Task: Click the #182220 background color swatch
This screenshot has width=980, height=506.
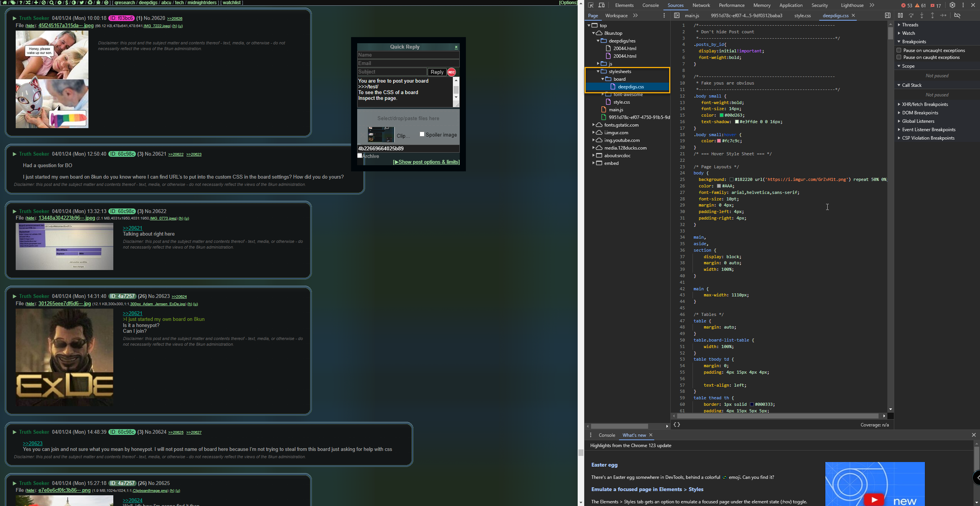Action: click(732, 179)
